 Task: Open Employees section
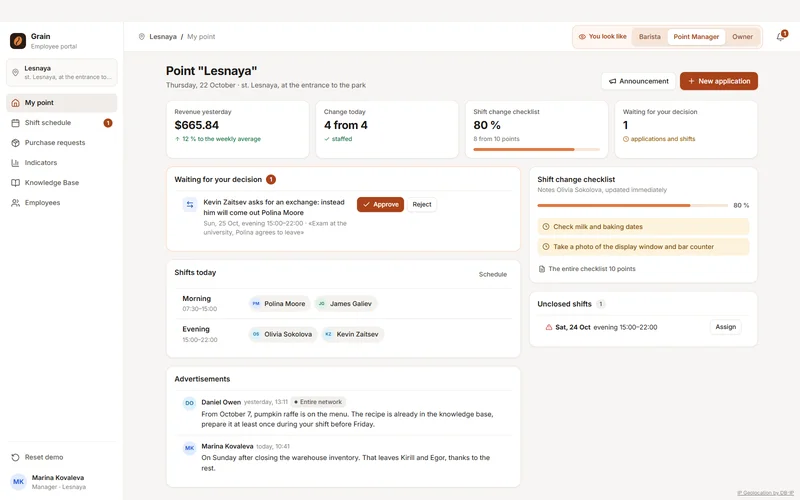62,203
